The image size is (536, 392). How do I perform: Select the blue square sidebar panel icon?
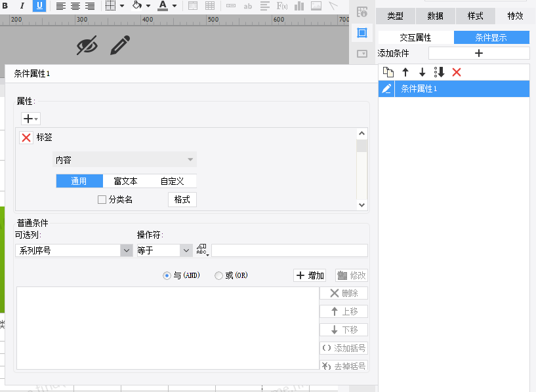[x=362, y=33]
